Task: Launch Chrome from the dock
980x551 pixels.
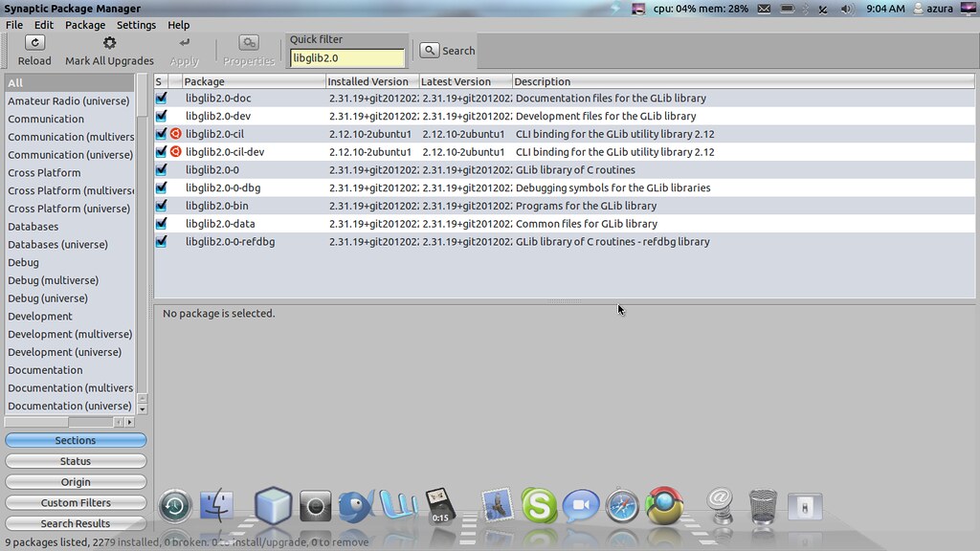Action: (663, 505)
